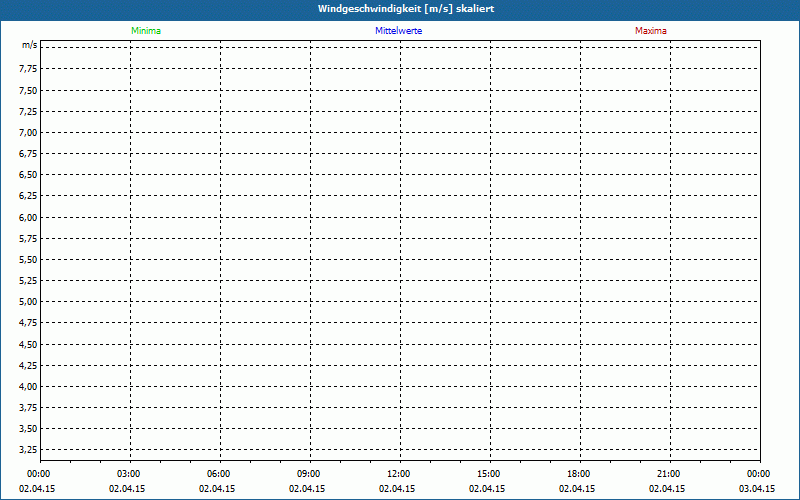Click the green Minima legend label

(146, 31)
